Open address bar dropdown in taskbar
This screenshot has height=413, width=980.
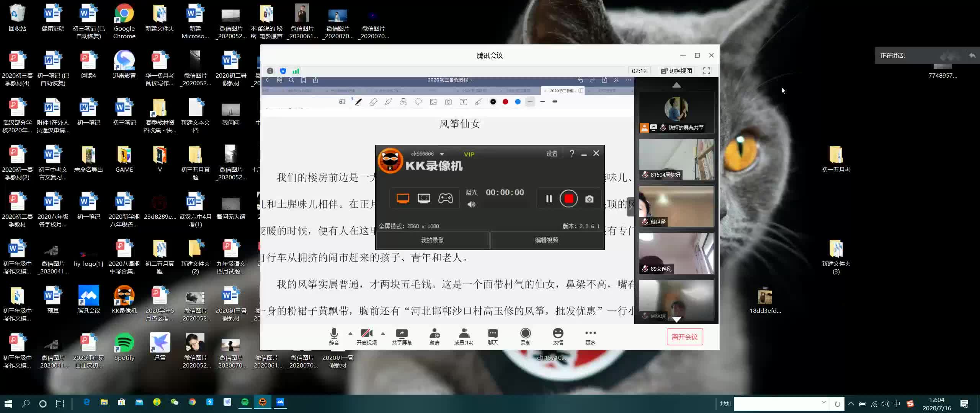(x=824, y=403)
